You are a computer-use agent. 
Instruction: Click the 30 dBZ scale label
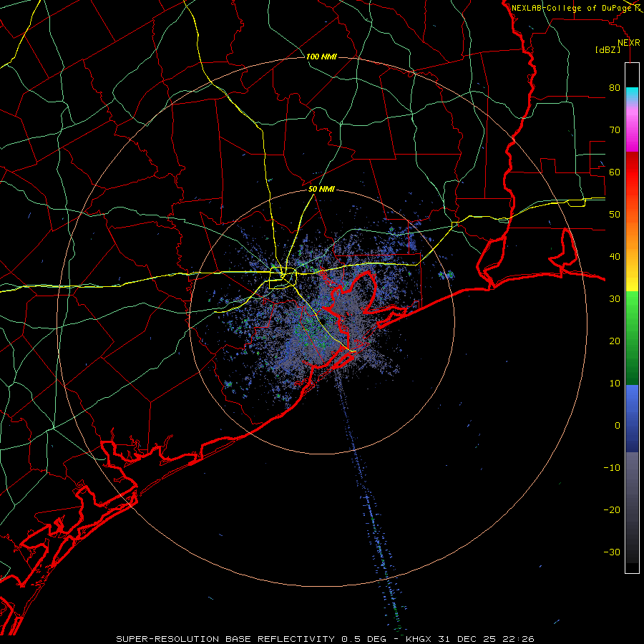(x=615, y=298)
